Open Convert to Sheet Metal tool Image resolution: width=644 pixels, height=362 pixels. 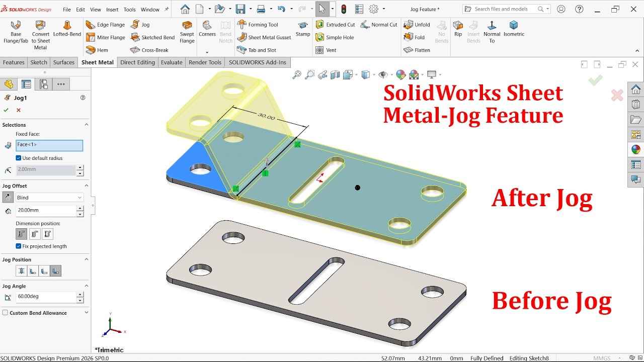point(41,35)
